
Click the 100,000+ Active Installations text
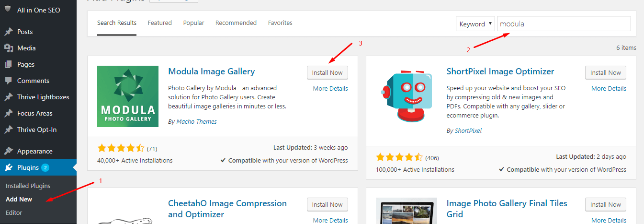click(415, 169)
